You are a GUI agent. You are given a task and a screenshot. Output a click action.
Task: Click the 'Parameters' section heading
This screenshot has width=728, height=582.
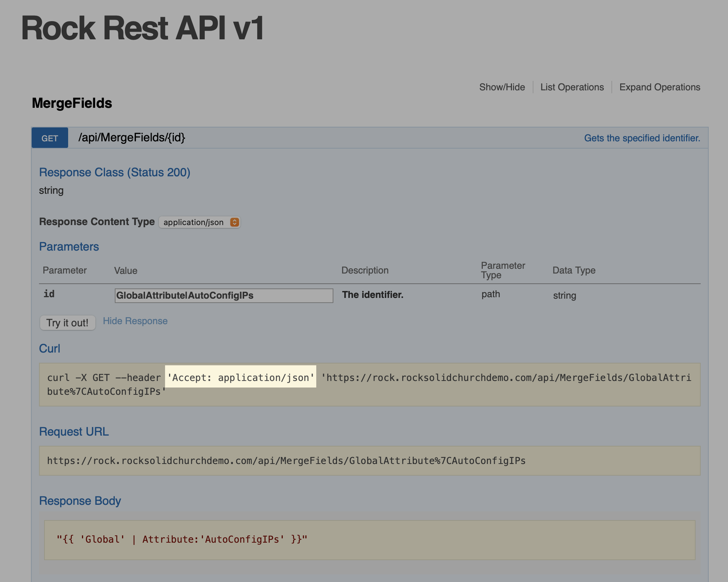[x=69, y=247]
